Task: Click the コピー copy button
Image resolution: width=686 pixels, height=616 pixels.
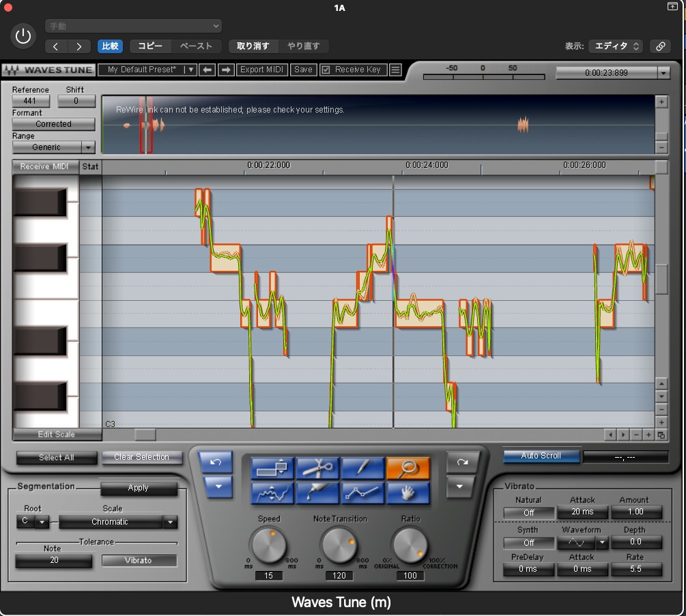Action: coord(150,46)
